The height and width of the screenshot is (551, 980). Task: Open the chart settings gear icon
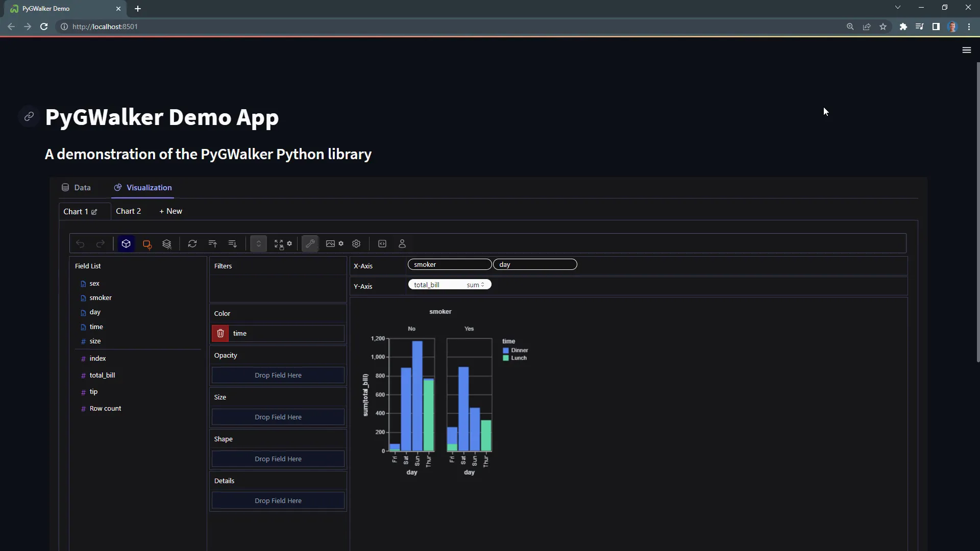356,243
